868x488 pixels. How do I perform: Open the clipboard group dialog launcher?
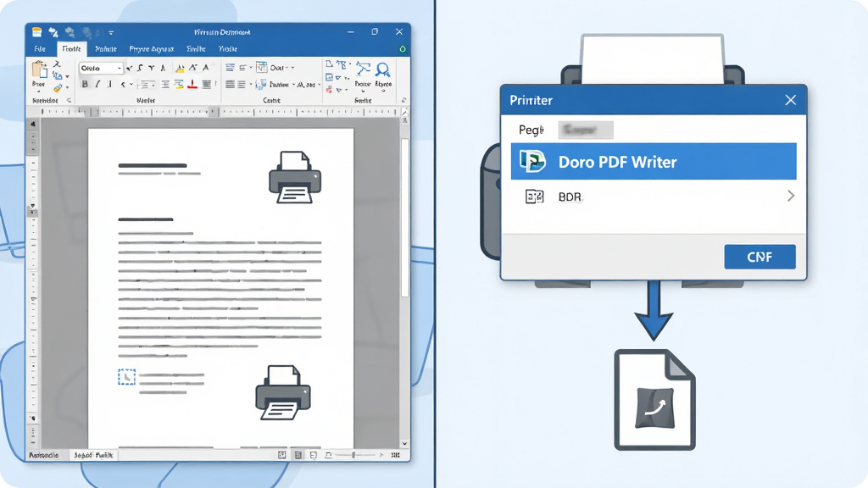[x=70, y=100]
